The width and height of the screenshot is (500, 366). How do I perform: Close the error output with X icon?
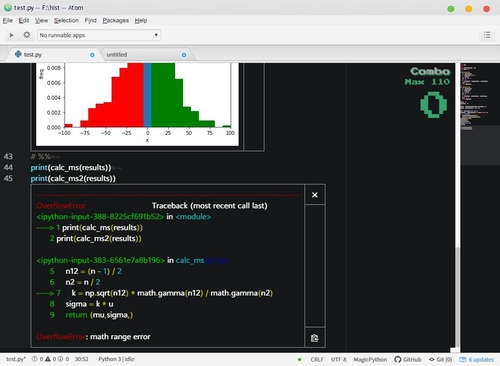tap(315, 195)
